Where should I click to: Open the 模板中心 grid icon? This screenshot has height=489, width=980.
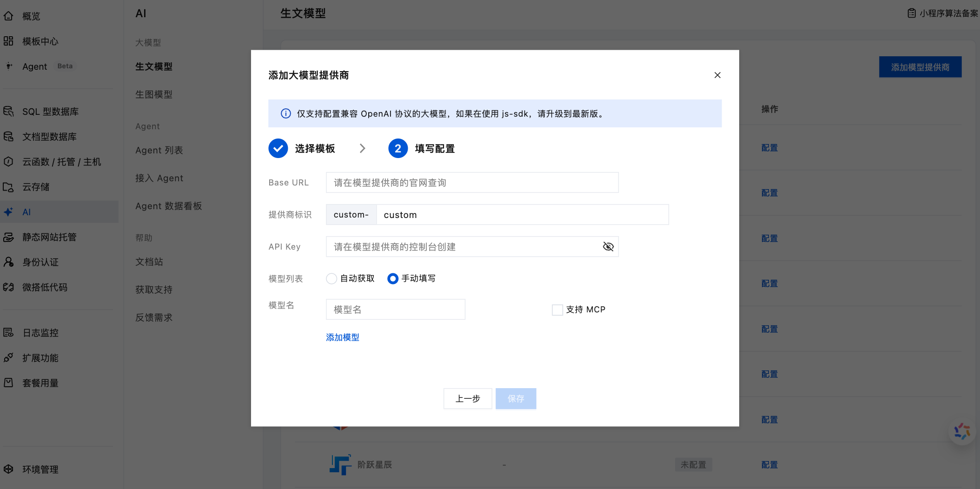click(8, 41)
